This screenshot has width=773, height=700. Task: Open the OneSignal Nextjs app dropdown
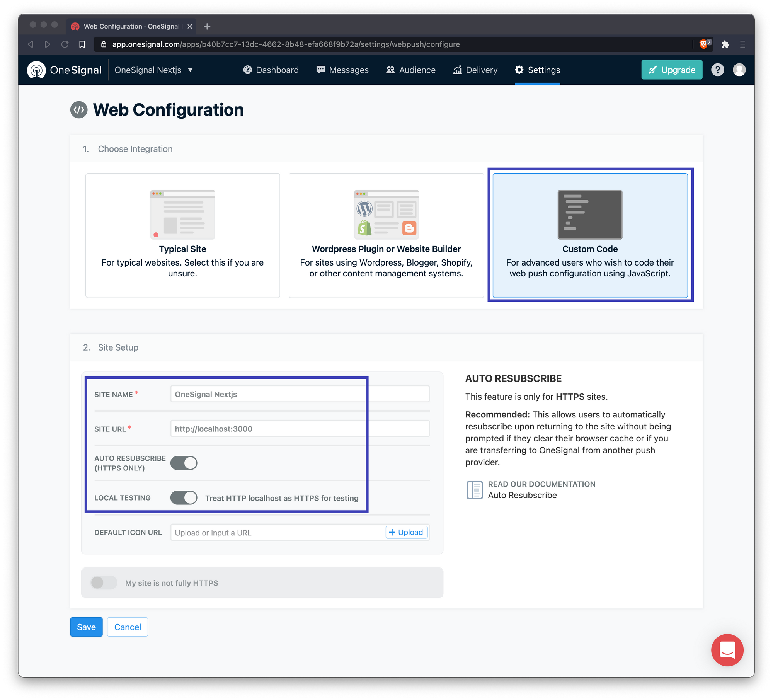153,70
